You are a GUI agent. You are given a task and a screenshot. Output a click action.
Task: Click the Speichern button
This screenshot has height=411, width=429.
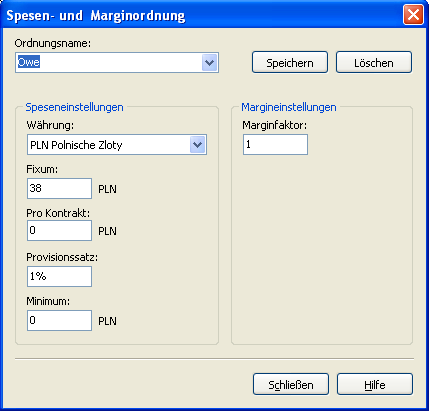[290, 62]
